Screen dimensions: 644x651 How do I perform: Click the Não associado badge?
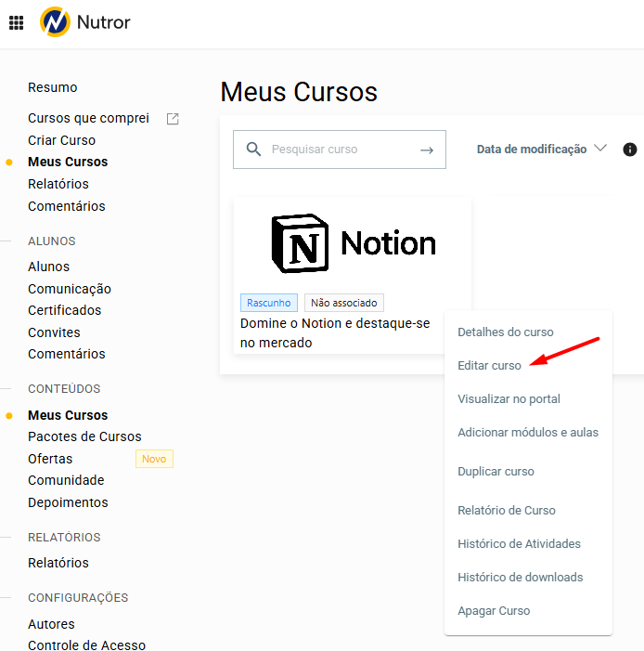[344, 303]
